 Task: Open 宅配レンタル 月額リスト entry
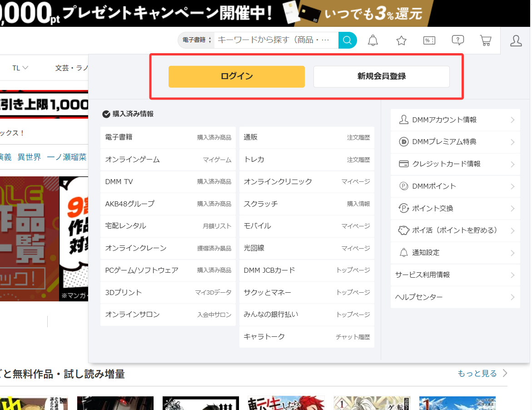click(168, 226)
